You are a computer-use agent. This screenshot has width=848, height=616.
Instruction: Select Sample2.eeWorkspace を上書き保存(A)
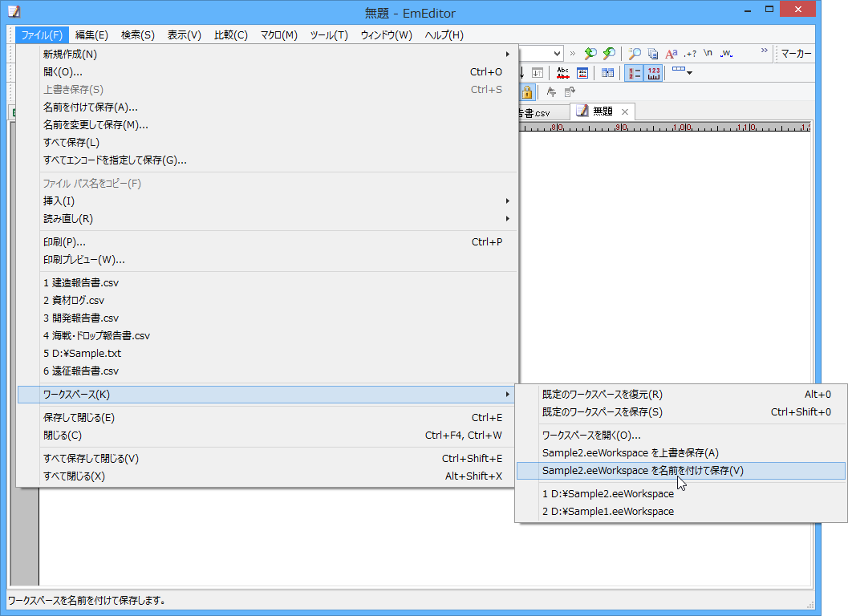[681, 452]
